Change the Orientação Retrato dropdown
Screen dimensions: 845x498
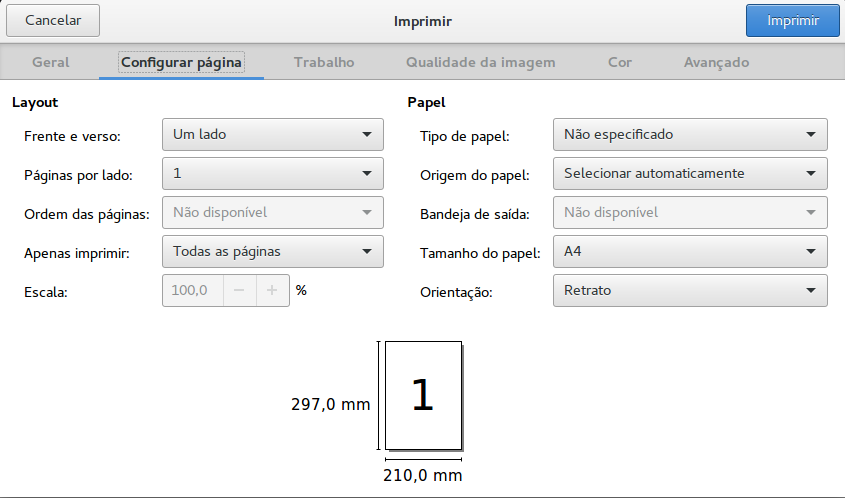690,290
